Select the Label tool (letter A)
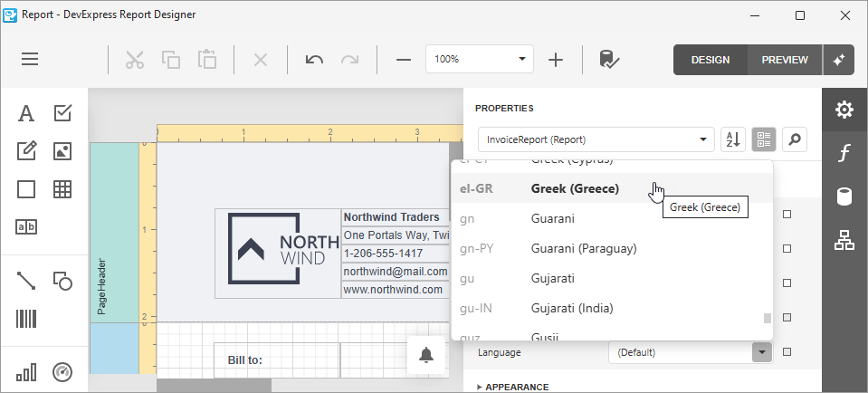 pos(26,113)
